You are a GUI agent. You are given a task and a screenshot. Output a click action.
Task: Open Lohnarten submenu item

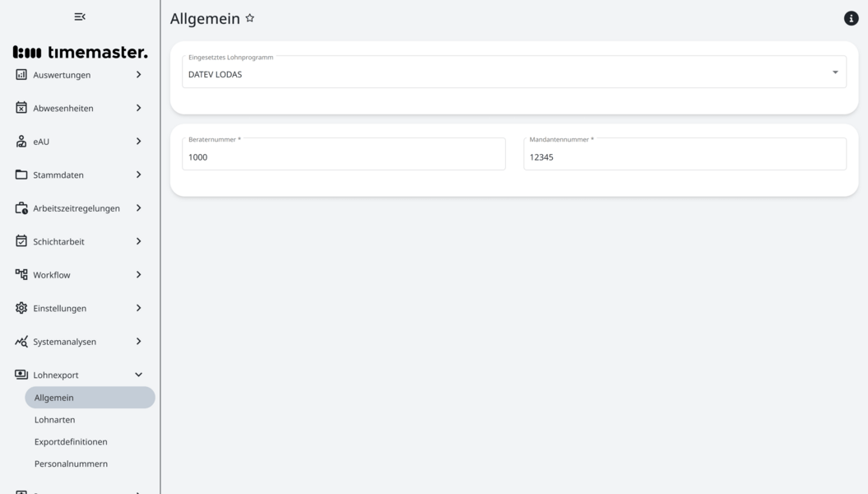[54, 420]
